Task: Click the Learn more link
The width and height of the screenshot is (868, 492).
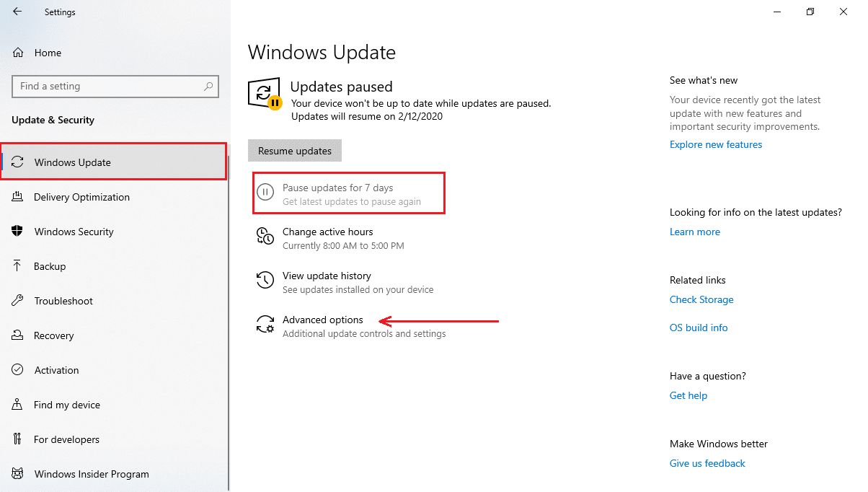Action: pyautogui.click(x=695, y=232)
